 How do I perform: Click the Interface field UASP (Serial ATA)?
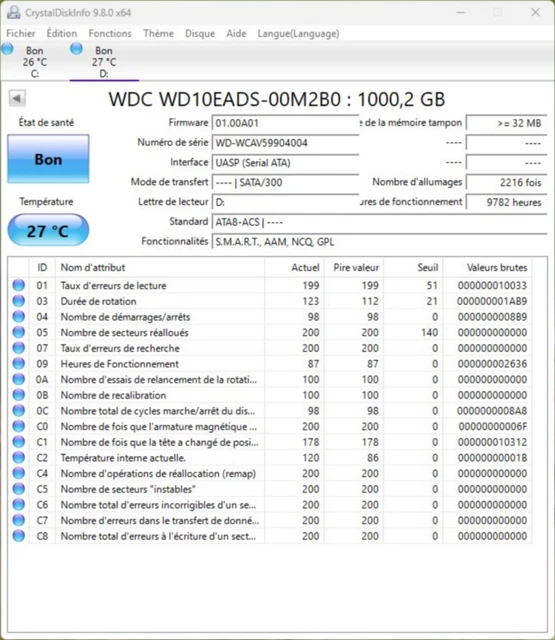point(285,162)
